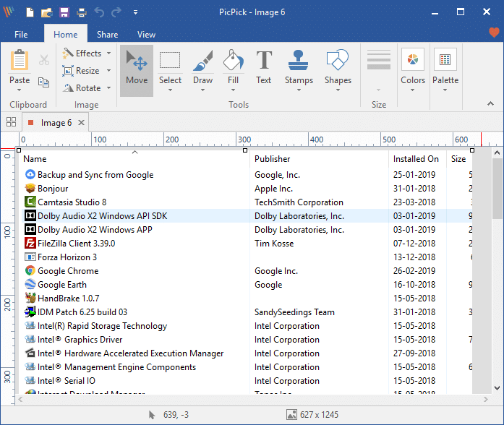Open file using folder icon in title bar
Viewport: 504px width, 425px height.
click(47, 12)
